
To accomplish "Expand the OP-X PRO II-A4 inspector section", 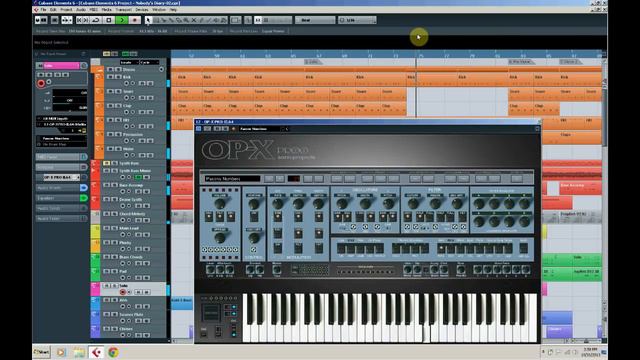I will pyautogui.click(x=61, y=177).
